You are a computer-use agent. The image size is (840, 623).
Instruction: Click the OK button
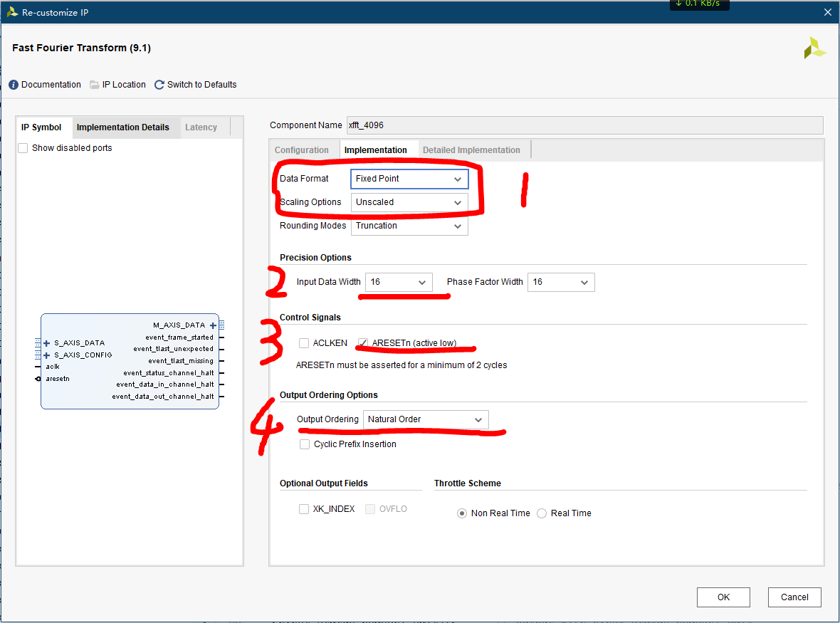pyautogui.click(x=723, y=597)
